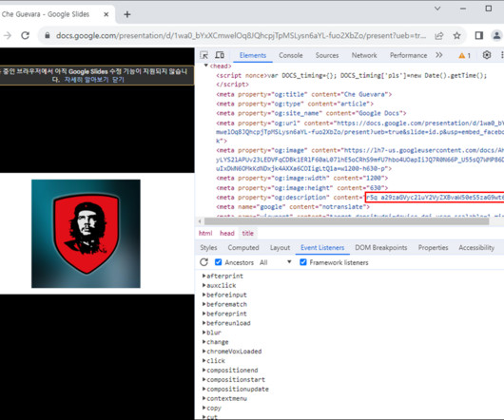This screenshot has width=504, height=420.
Task: Click the 자세히 알아보기 link in the banner
Action: click(x=87, y=79)
